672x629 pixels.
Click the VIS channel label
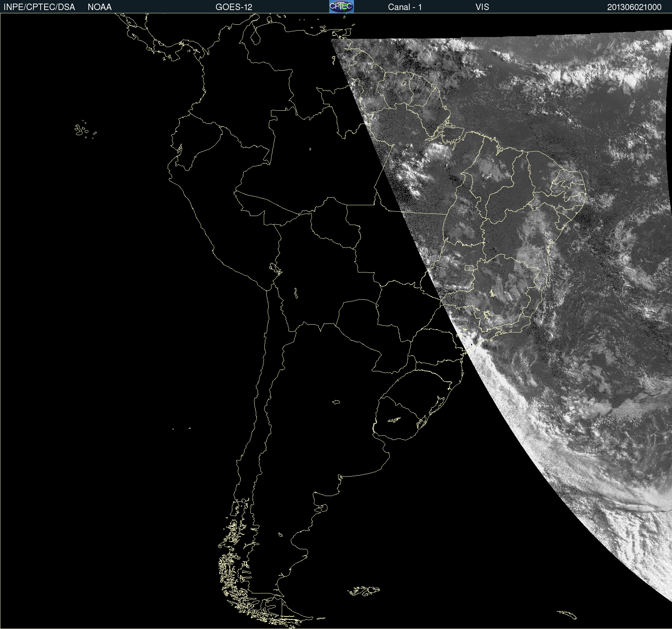482,7
